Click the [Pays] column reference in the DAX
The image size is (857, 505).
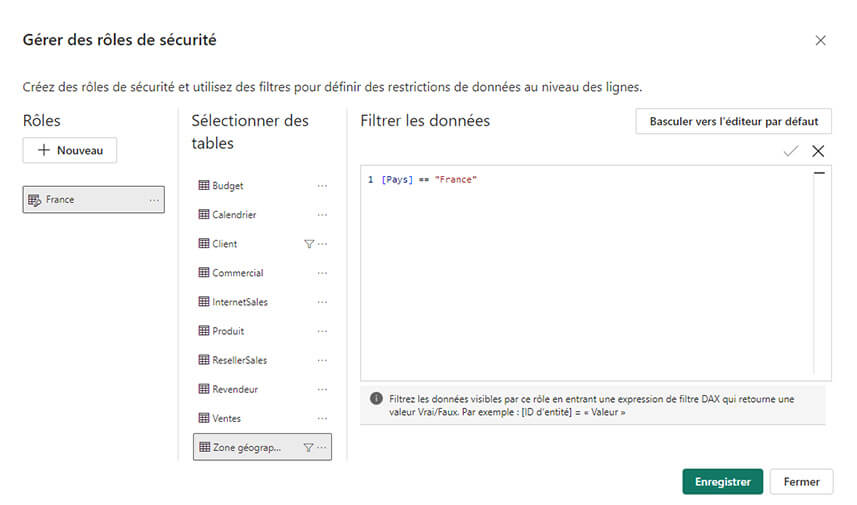[397, 179]
